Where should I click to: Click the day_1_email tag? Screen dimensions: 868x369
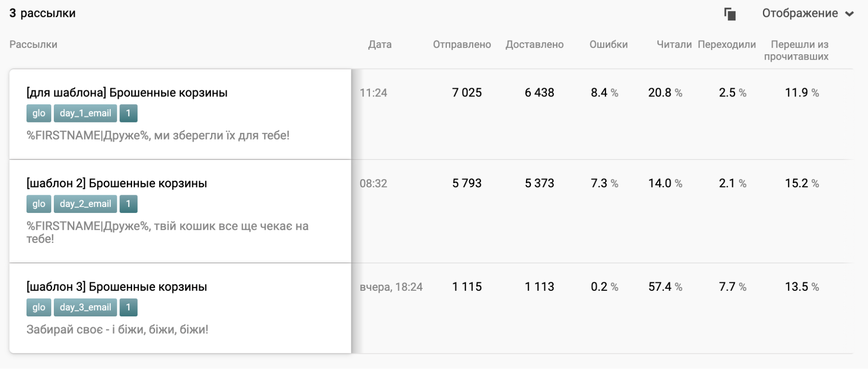(85, 113)
